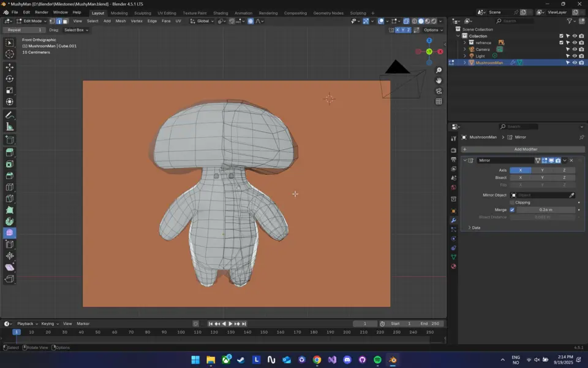588x368 pixels.
Task: Open the Global transform orientation dropdown
Action: (202, 21)
